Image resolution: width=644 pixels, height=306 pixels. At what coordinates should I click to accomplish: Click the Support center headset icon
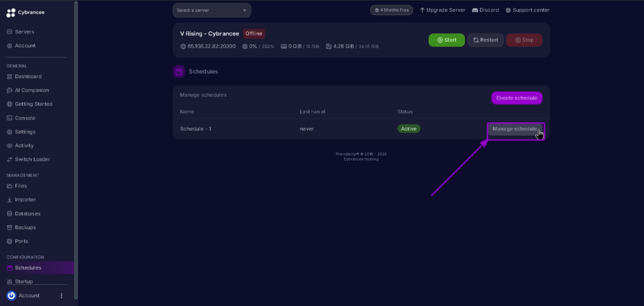coord(508,10)
